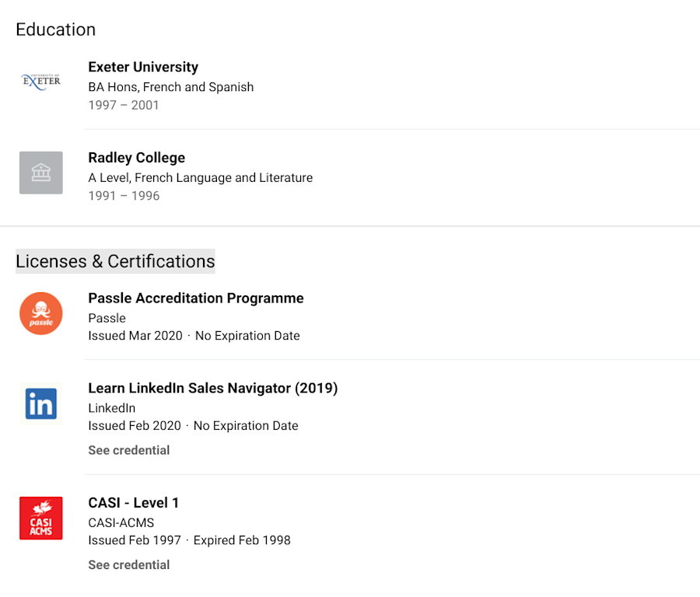Image resolution: width=700 pixels, height=597 pixels.
Task: Click the Exeter University logo
Action: (40, 80)
